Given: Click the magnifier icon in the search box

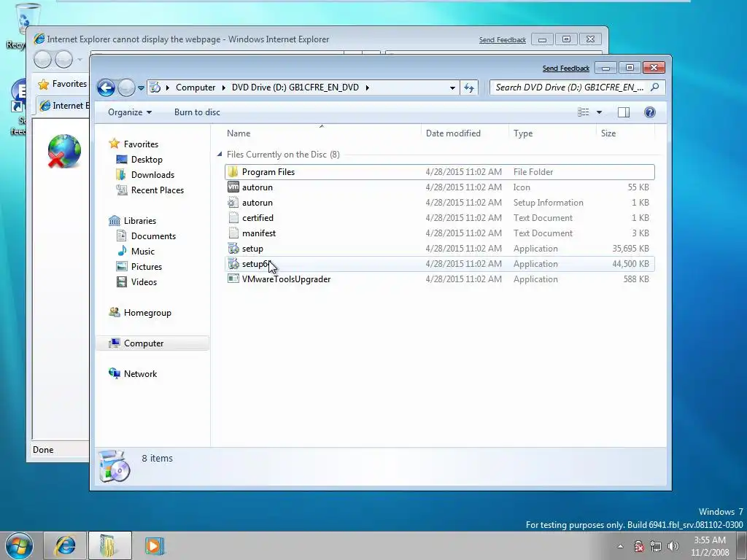Looking at the screenshot, I should pos(655,87).
